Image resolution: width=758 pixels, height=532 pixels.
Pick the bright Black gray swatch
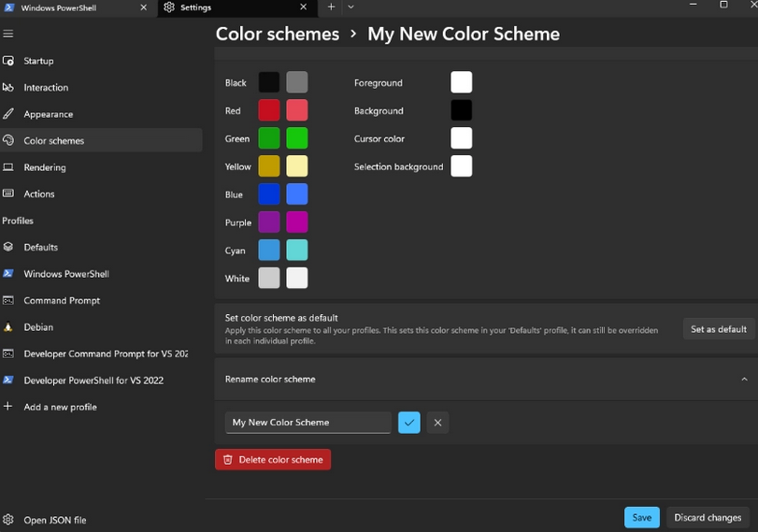coord(297,82)
